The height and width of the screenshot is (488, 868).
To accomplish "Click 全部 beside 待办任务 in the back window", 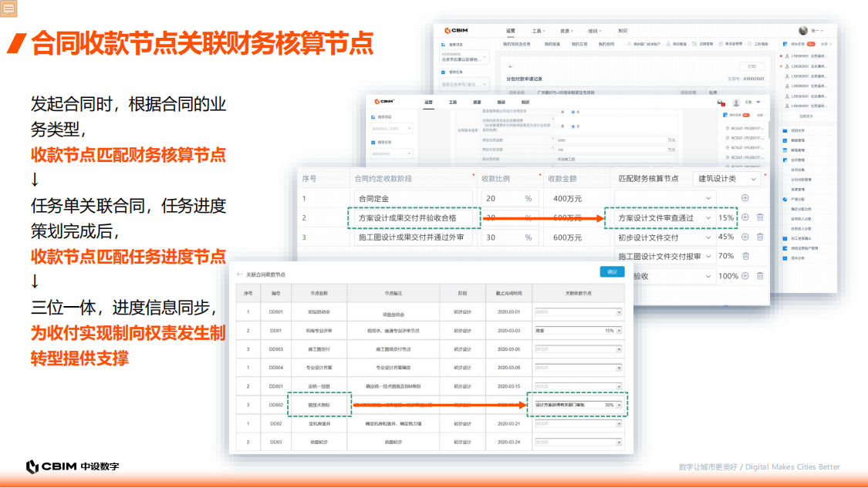I will click(825, 44).
